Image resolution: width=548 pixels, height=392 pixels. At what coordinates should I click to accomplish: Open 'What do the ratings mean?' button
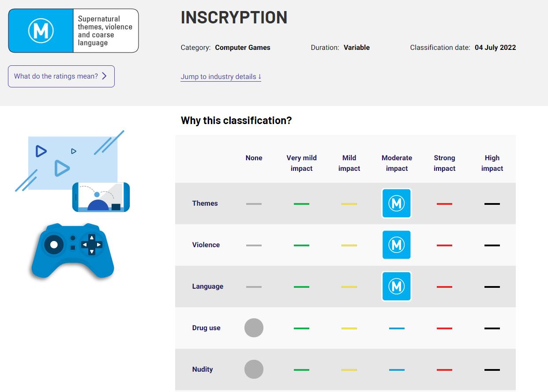(61, 76)
